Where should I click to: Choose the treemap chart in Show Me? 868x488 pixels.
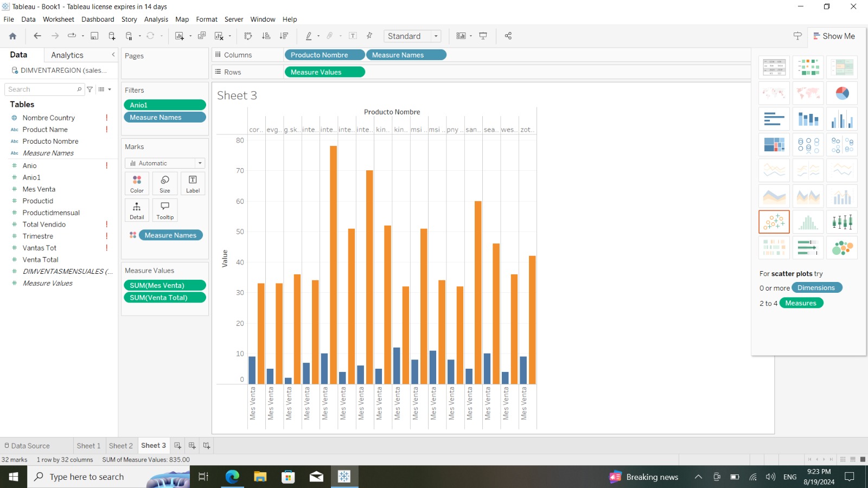(x=774, y=144)
